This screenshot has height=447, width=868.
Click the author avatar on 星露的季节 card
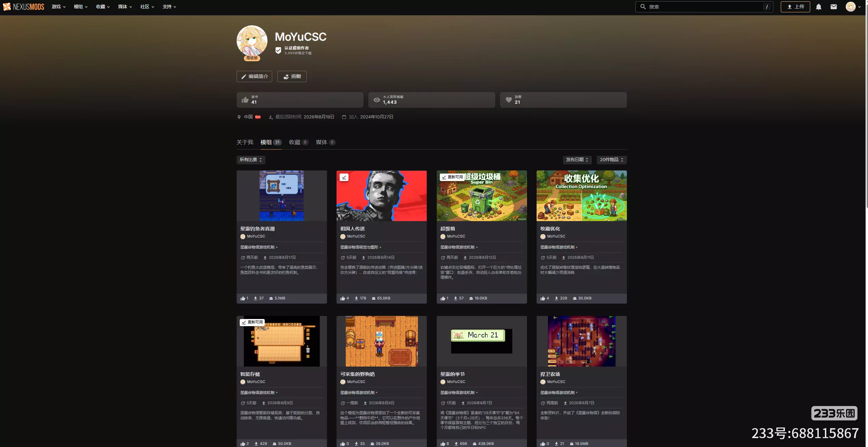point(443,382)
